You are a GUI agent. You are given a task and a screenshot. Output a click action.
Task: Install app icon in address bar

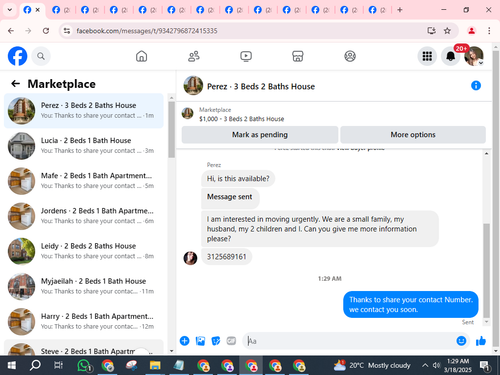432,31
